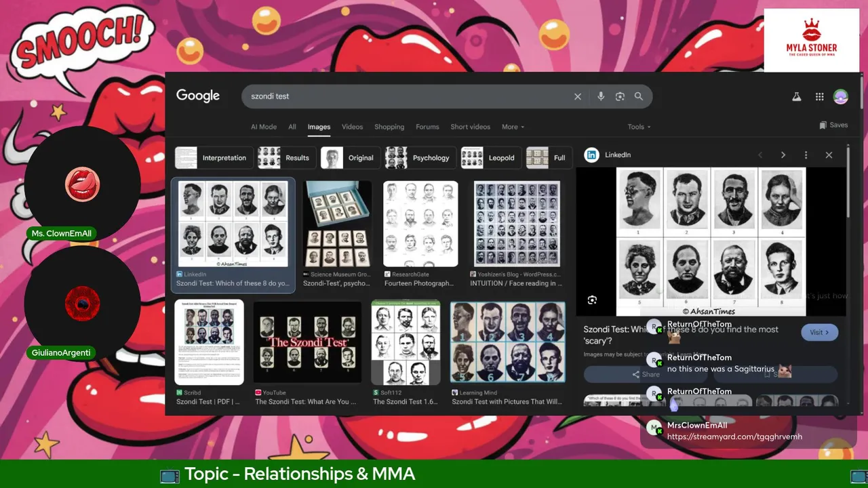Screen dimensions: 868x488
Task: Switch to AI Mode tab
Action: pos(264,127)
